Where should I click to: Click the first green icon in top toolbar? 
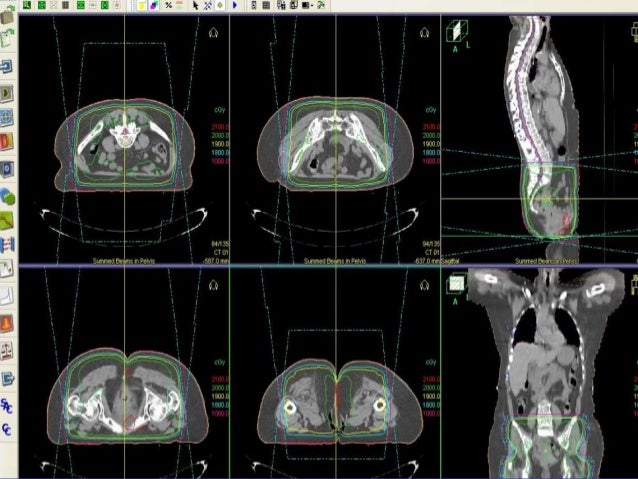click(28, 5)
